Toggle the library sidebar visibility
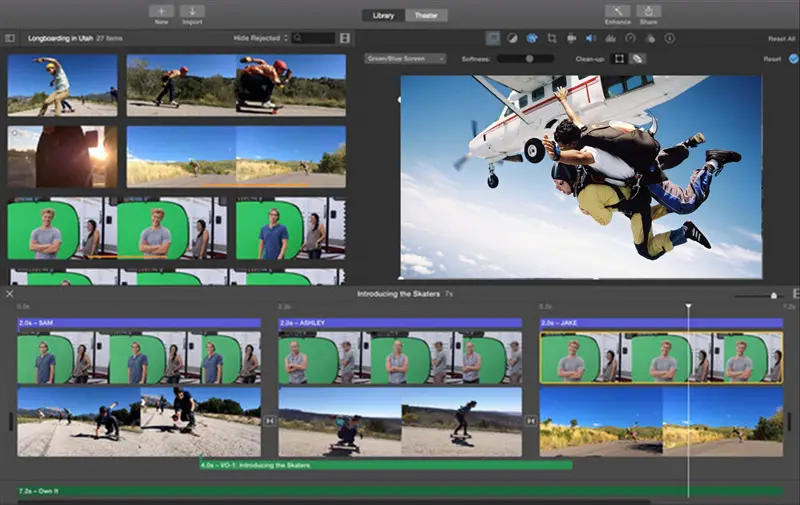The width and height of the screenshot is (800, 505). pyautogui.click(x=10, y=38)
